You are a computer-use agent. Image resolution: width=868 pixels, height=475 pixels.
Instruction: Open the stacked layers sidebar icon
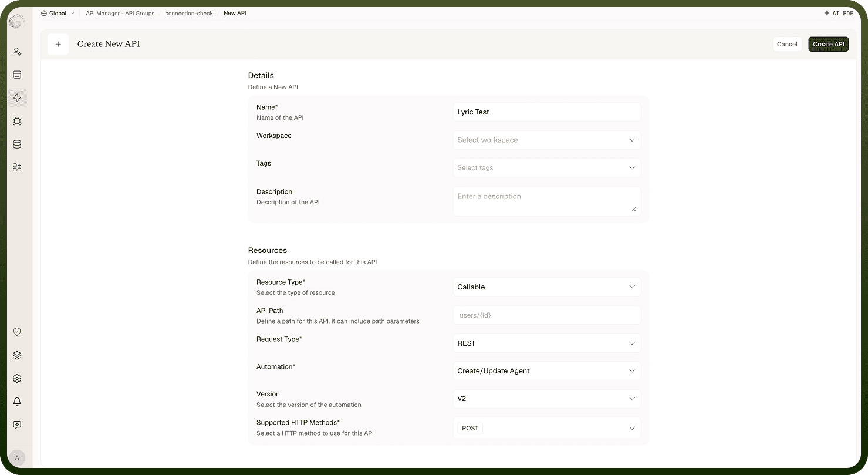[17, 355]
